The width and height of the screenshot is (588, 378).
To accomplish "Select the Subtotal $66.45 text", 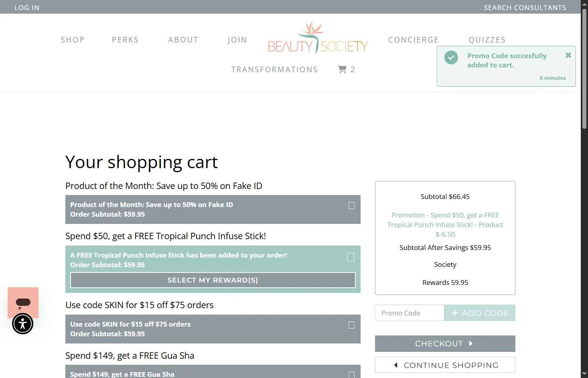I will point(445,197).
